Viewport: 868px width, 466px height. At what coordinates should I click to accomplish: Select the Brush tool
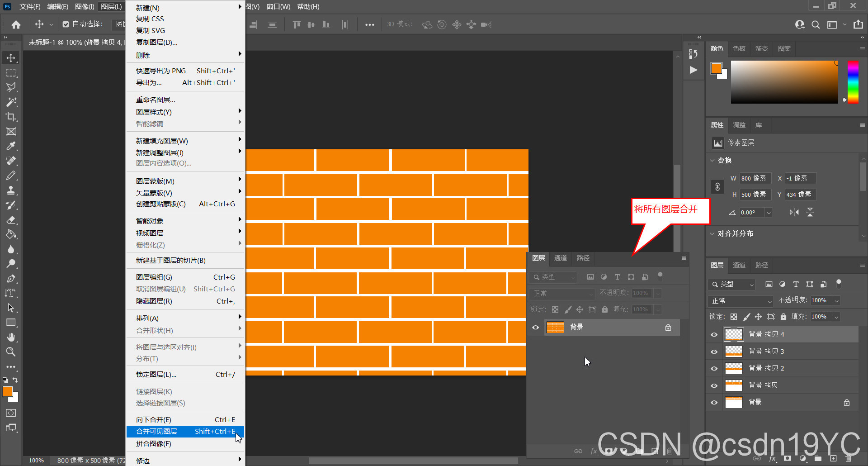click(x=11, y=176)
